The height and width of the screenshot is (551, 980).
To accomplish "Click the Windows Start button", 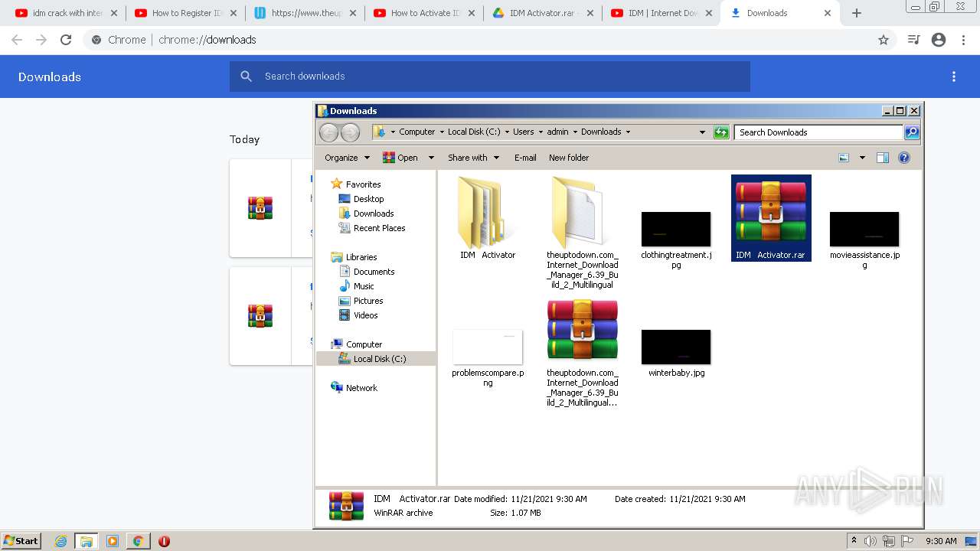I will click(x=21, y=540).
